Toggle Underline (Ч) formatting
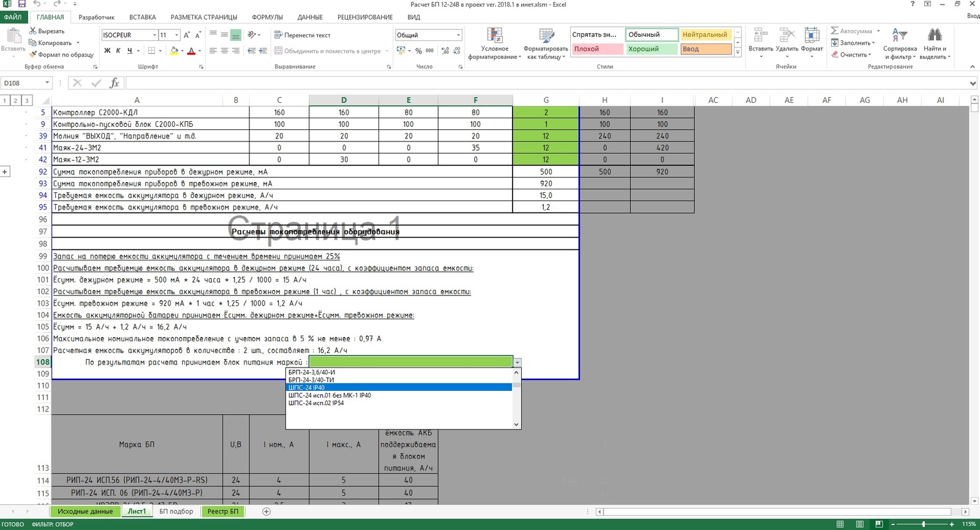 (x=129, y=51)
